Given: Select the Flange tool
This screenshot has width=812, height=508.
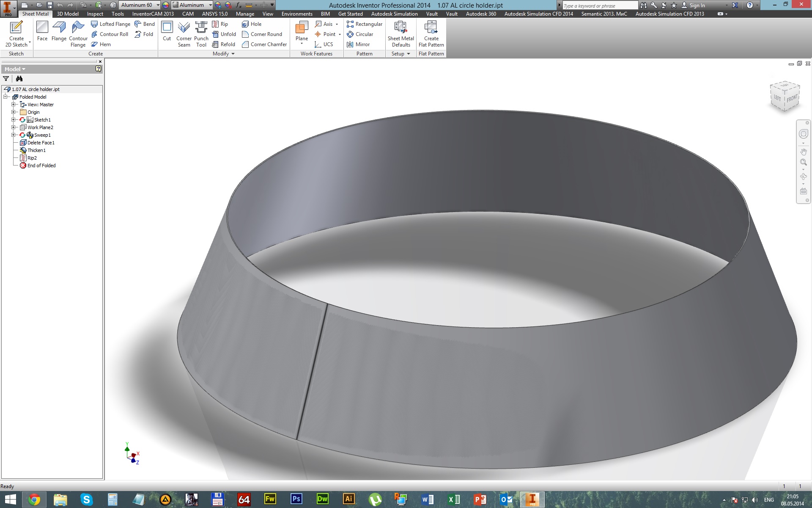Looking at the screenshot, I should coord(59,31).
